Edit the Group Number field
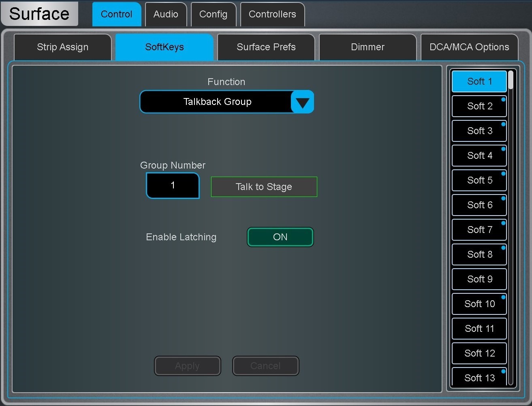This screenshot has height=406, width=532. 173,186
